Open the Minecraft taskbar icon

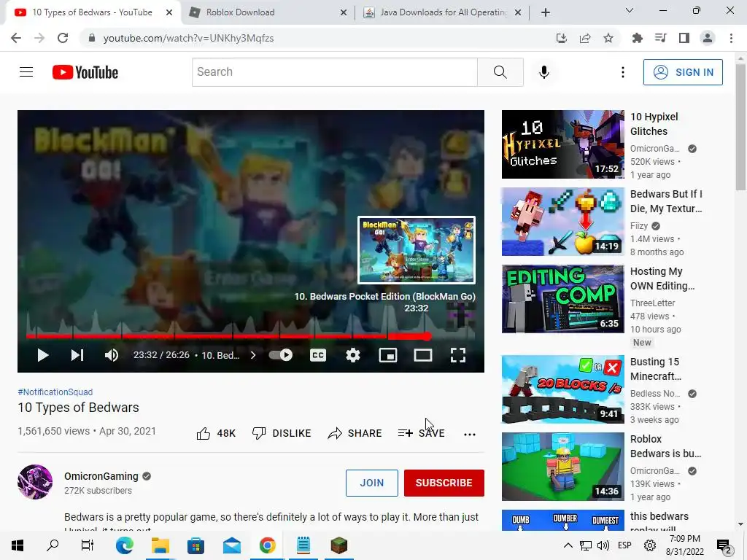pyautogui.click(x=338, y=545)
